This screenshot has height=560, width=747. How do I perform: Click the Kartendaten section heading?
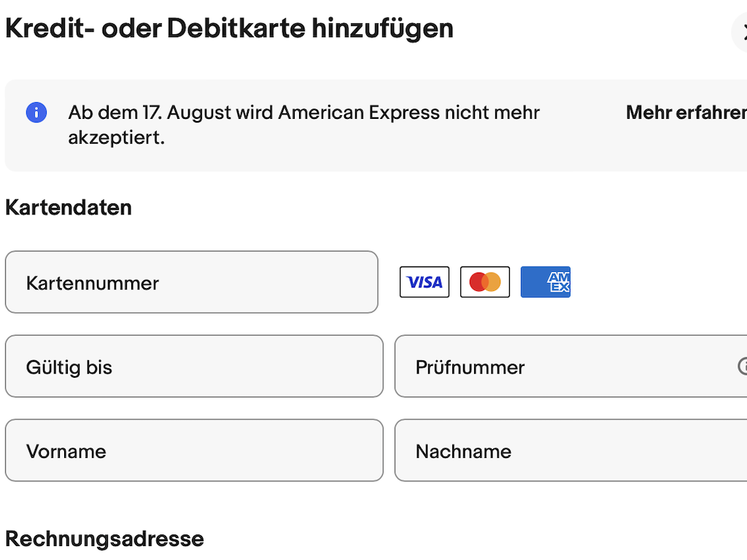coord(69,207)
